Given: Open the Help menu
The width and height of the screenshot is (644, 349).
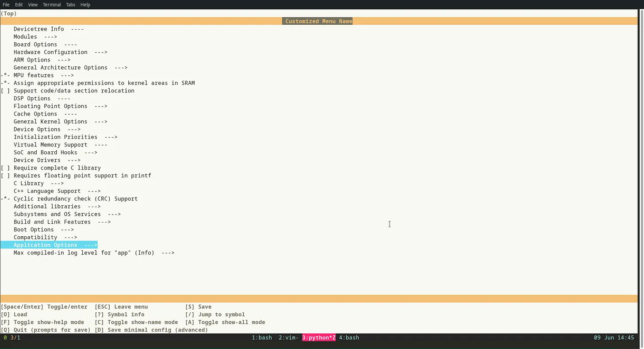Looking at the screenshot, I should tap(85, 4).
